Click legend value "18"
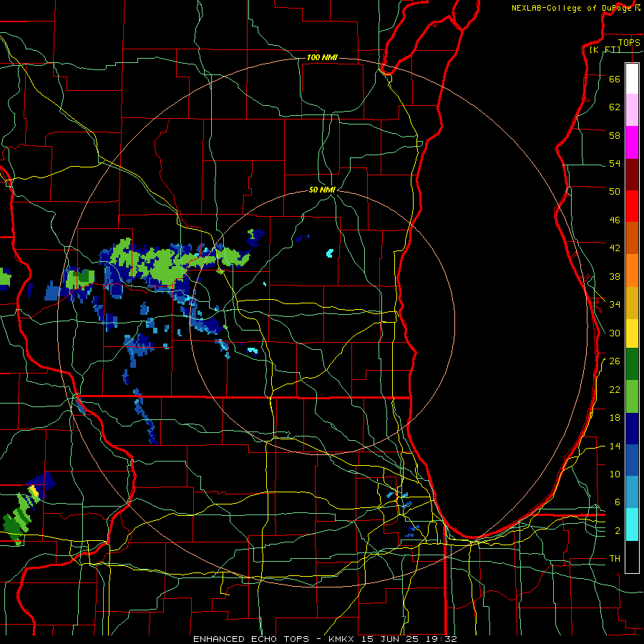Screen dimensions: 644x644 (x=615, y=418)
